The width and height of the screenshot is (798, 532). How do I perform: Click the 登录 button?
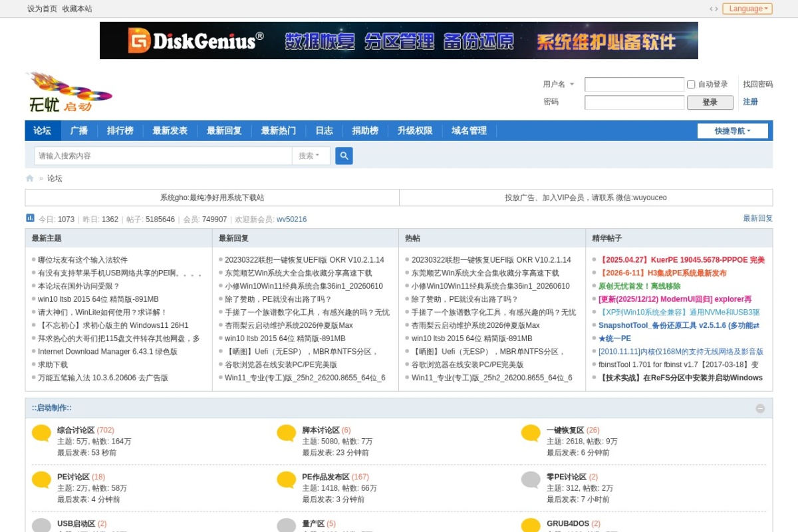tap(710, 102)
